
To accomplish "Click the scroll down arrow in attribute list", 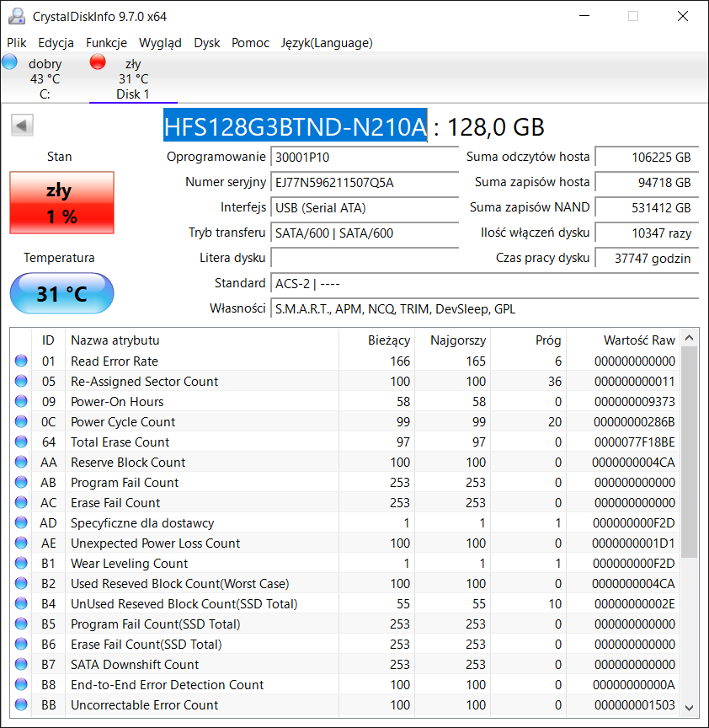I will point(690,708).
